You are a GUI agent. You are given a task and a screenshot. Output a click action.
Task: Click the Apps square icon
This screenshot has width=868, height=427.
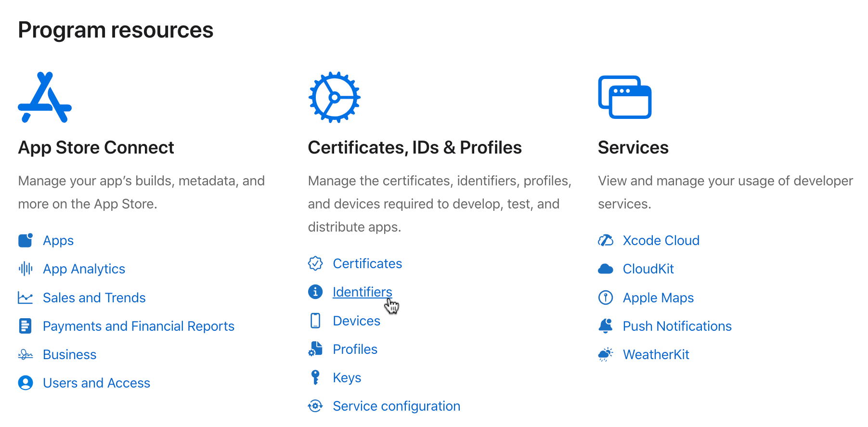click(x=26, y=240)
